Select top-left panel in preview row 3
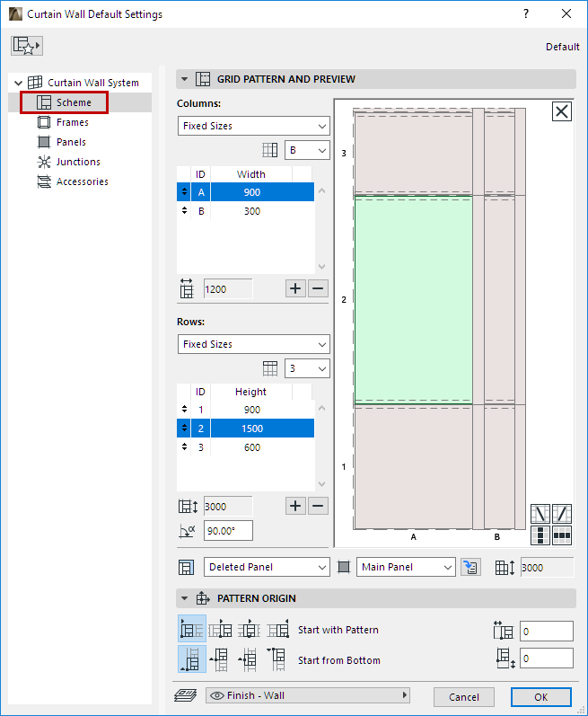The image size is (588, 716). coord(413,153)
